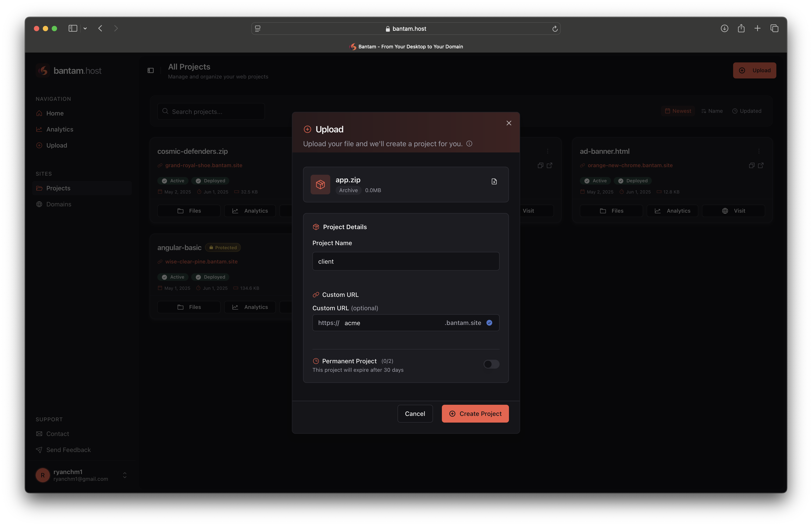
Task: Open Safari tab group dropdown arrow
Action: coord(85,28)
